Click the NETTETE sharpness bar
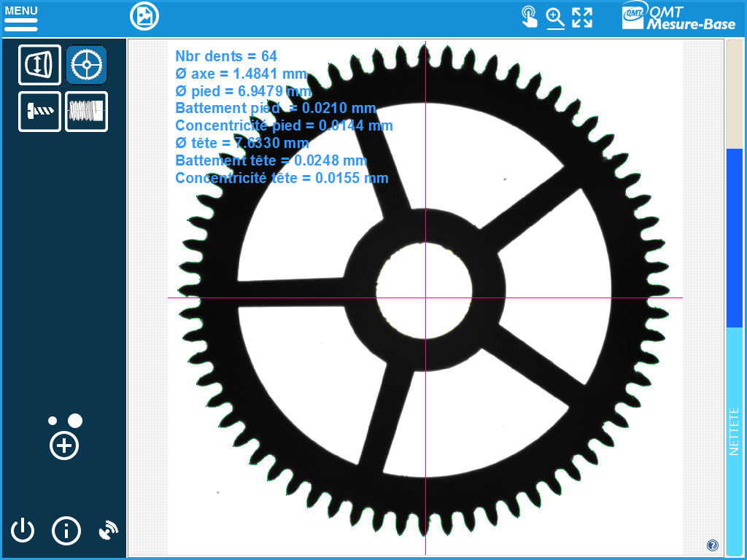Image resolution: width=747 pixels, height=560 pixels. coord(734,437)
